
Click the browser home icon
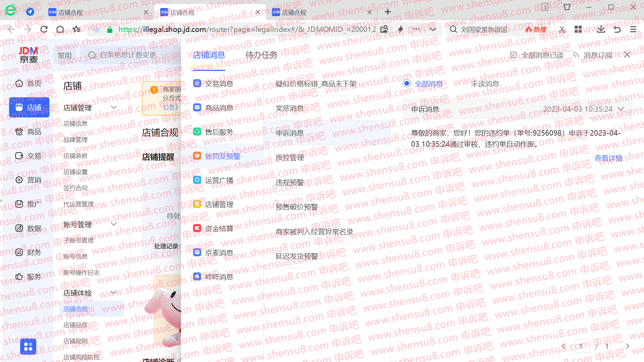point(60,29)
